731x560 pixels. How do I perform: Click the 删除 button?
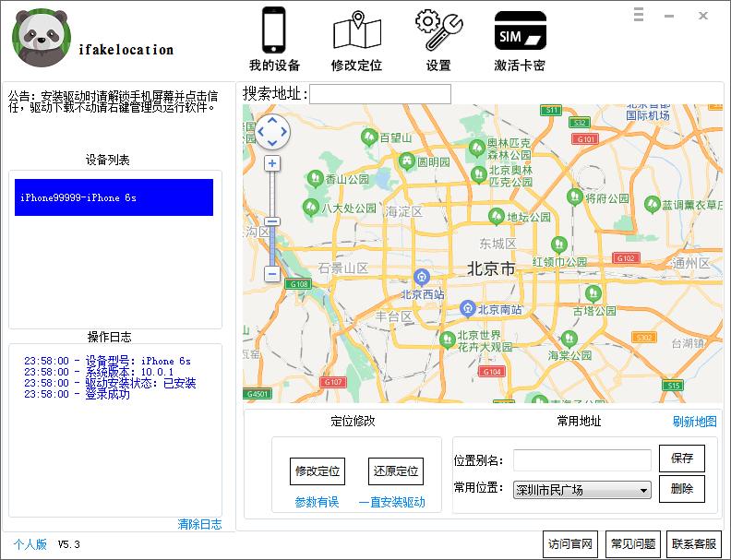point(681,489)
